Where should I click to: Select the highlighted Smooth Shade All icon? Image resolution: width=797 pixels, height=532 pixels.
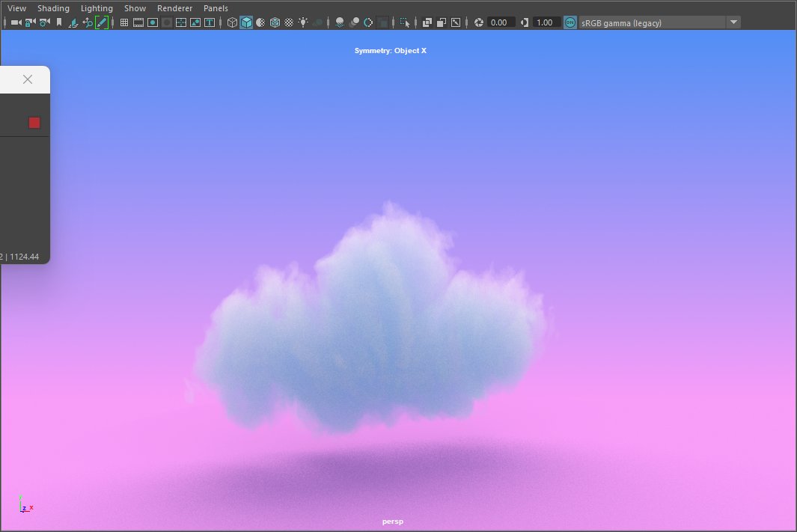point(246,22)
